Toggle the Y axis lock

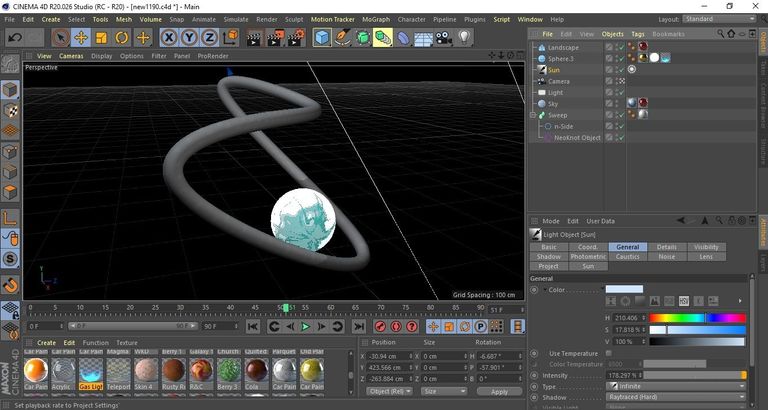tap(190, 38)
